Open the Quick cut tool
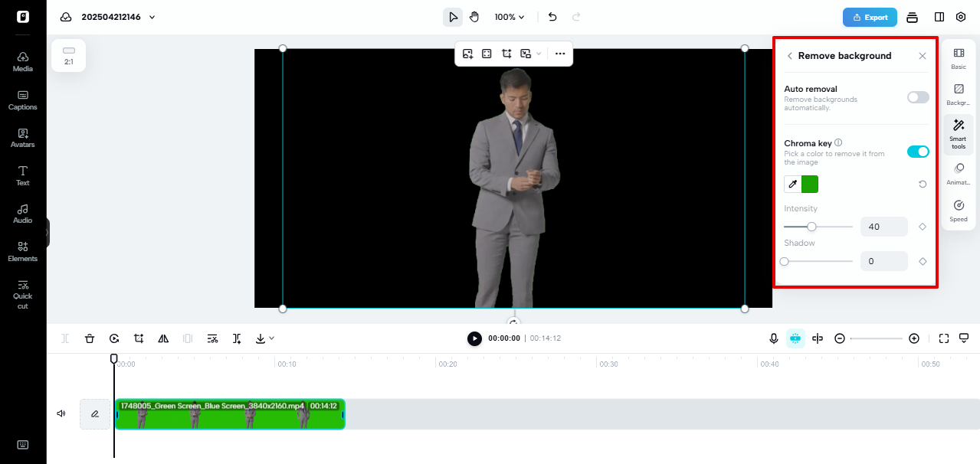This screenshot has width=980, height=464. 23,295
